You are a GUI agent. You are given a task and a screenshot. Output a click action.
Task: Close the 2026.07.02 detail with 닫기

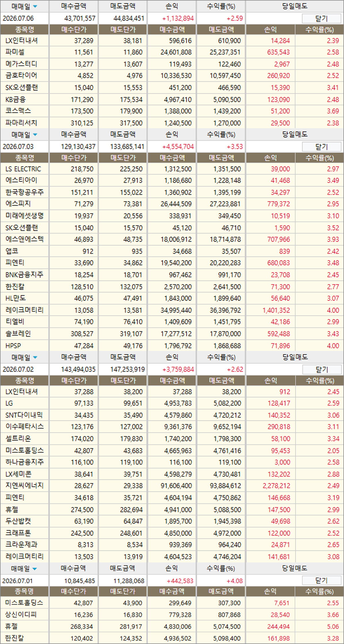322,370
